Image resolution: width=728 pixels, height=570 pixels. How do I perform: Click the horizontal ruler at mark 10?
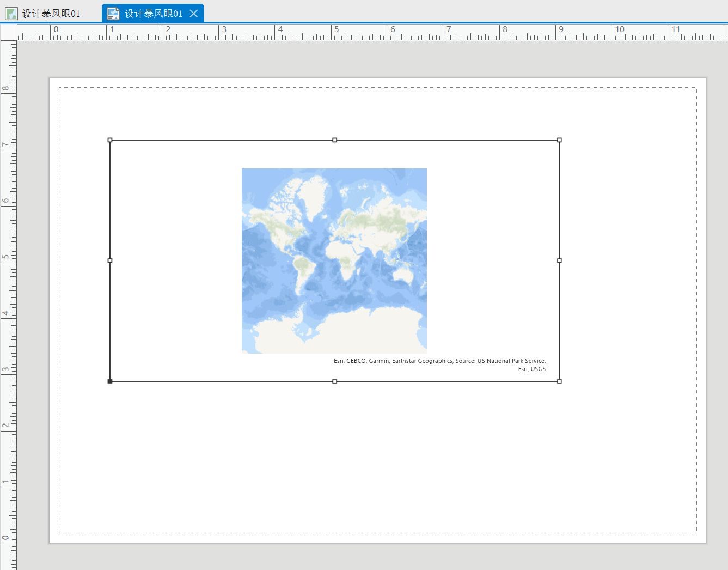pyautogui.click(x=620, y=29)
